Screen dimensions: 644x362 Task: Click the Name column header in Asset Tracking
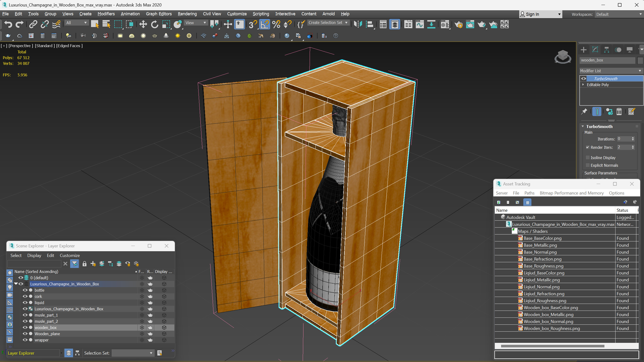pos(555,210)
